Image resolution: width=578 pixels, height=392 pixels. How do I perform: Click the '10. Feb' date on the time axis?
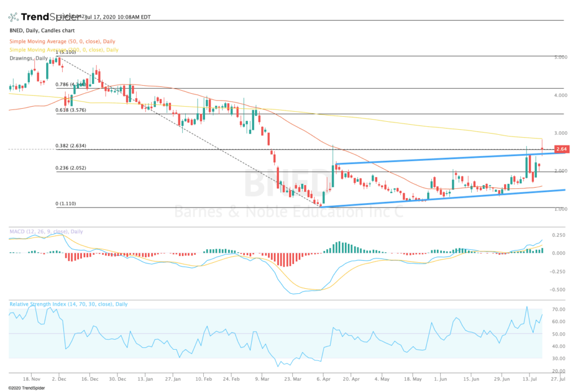[x=203, y=378]
